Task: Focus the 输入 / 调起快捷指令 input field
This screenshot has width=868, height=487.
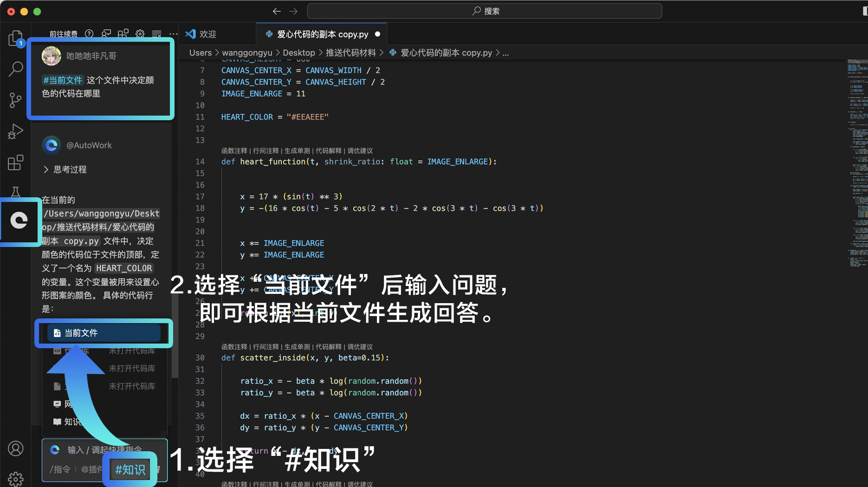Action: 104,449
